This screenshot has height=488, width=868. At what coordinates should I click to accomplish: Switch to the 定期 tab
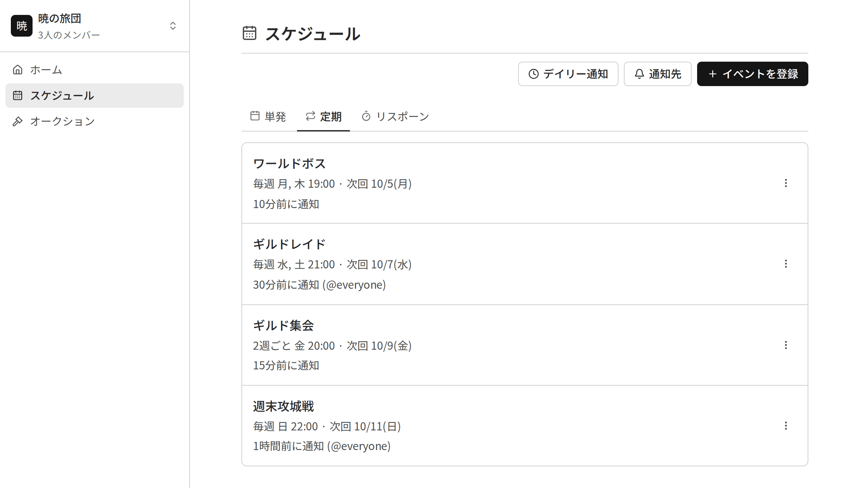coord(323,117)
